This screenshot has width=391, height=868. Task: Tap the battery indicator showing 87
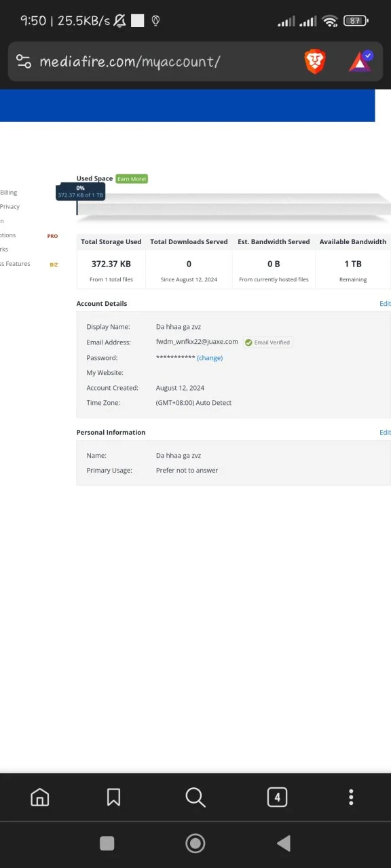point(355,21)
